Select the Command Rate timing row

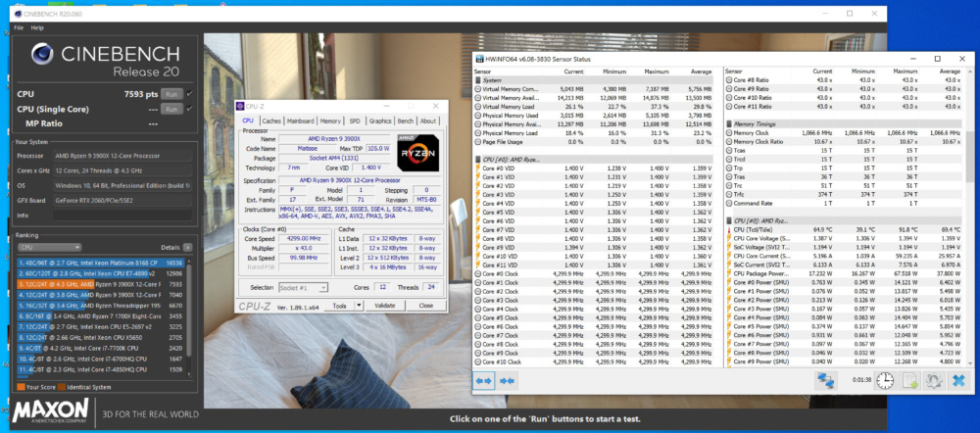tap(844, 203)
